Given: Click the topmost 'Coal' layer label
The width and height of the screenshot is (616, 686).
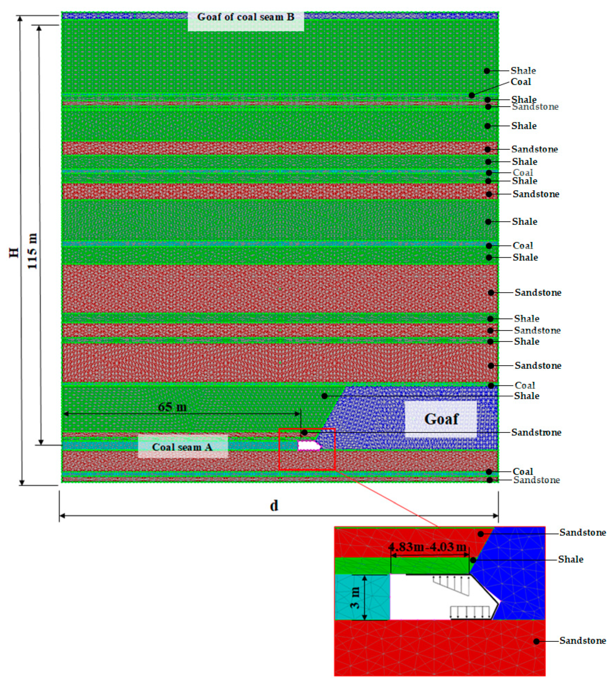Looking at the screenshot, I should coord(521,82).
